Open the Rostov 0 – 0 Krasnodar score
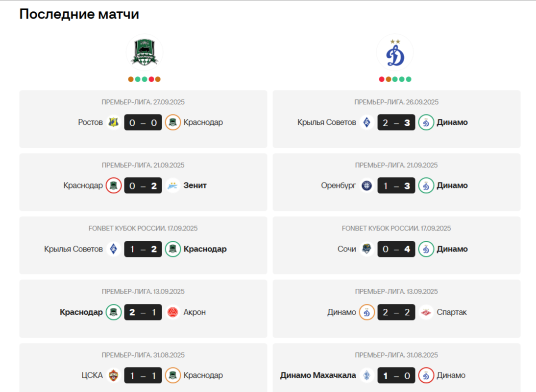The width and height of the screenshot is (536, 392). point(143,122)
